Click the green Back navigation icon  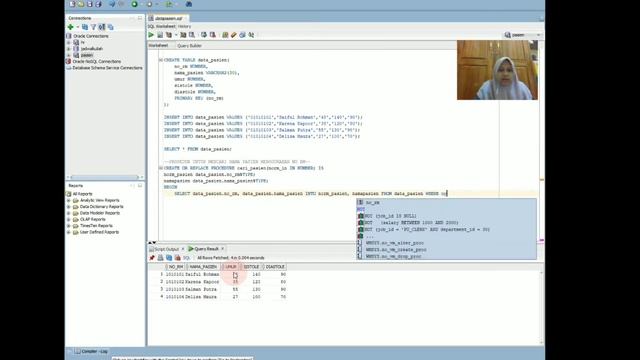135,4
